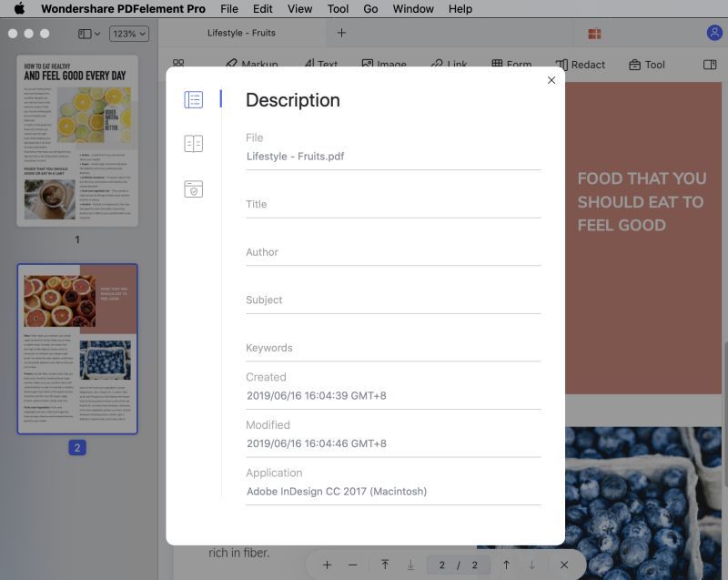Expand the search icon options
The height and width of the screenshot is (580, 728).
click(x=180, y=64)
